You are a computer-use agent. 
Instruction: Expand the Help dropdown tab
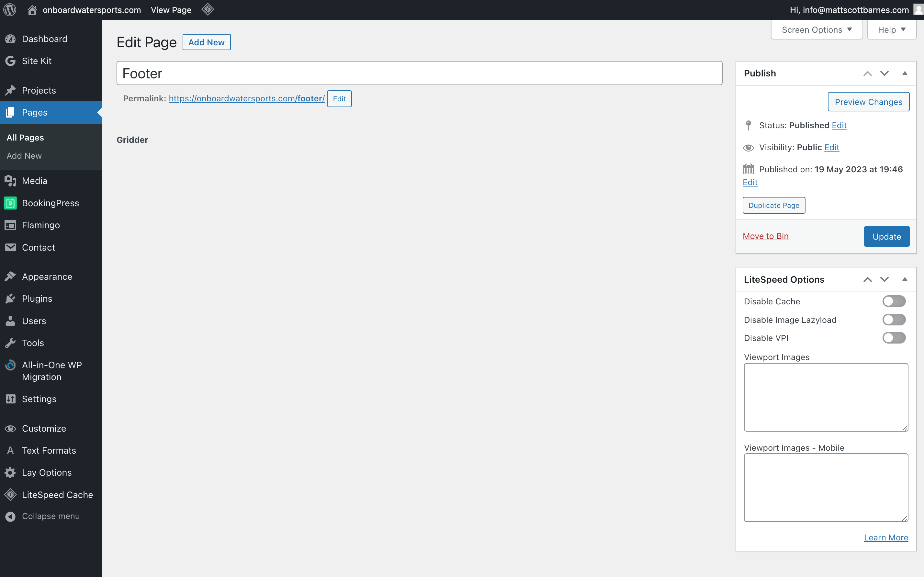point(891,30)
